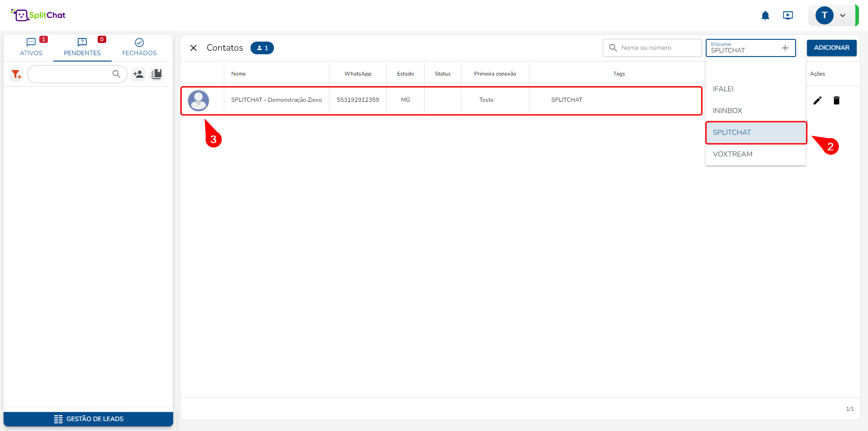Open the Etiquetas SPLITCHAT dropdown

(x=750, y=48)
